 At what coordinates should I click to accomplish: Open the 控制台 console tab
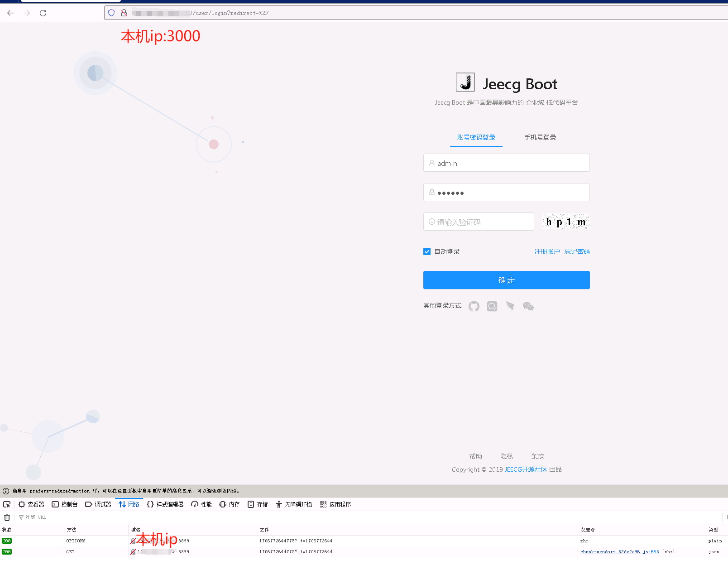65,504
